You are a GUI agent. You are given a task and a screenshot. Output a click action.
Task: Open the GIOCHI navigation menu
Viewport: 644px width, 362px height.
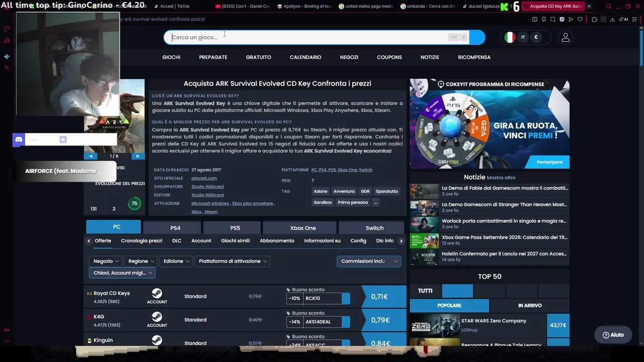coord(171,57)
